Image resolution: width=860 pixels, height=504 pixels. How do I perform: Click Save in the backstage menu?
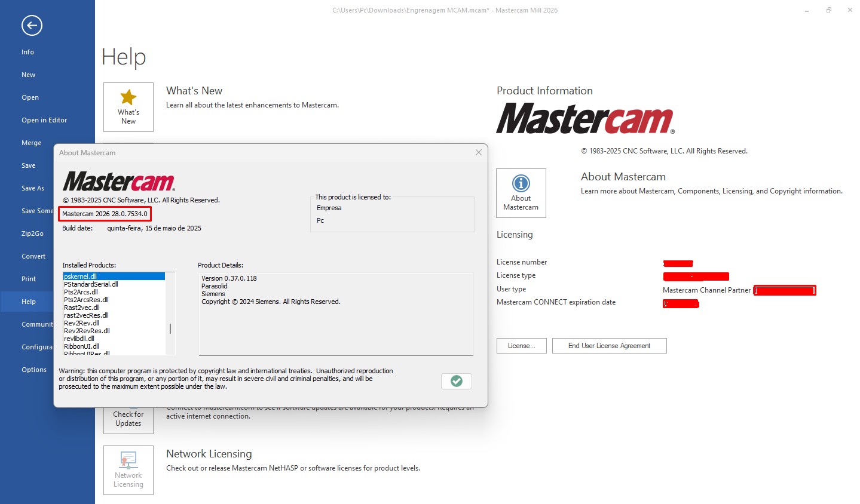[28, 165]
